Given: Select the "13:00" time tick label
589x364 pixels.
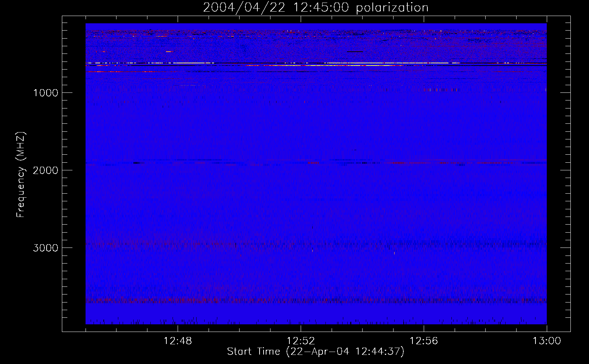Looking at the screenshot, I should pyautogui.click(x=547, y=341).
